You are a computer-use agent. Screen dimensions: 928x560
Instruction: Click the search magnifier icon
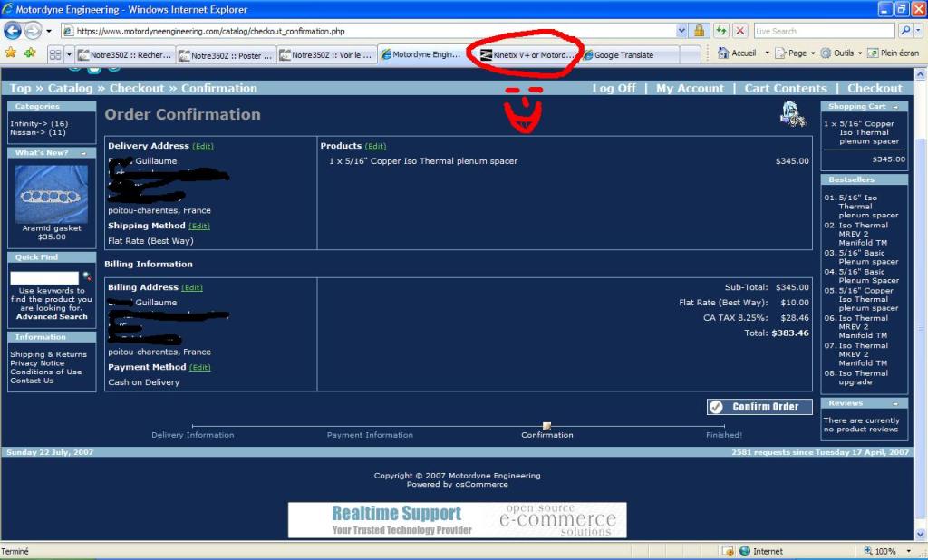(x=906, y=31)
